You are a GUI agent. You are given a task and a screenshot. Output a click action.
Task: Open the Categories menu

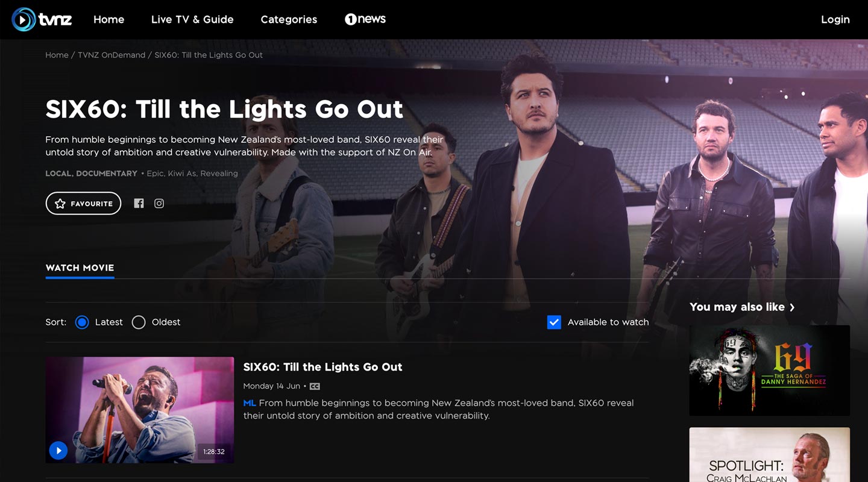click(x=289, y=19)
